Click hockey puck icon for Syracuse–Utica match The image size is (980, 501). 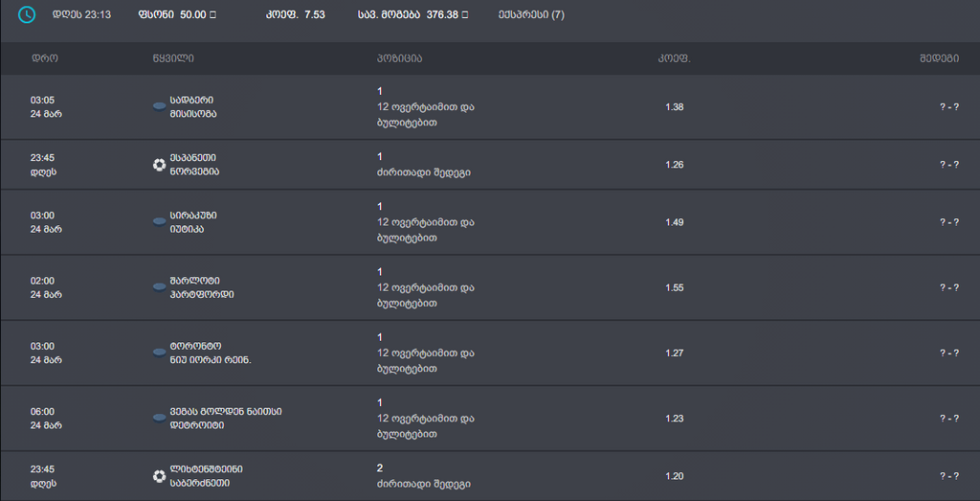point(159,222)
